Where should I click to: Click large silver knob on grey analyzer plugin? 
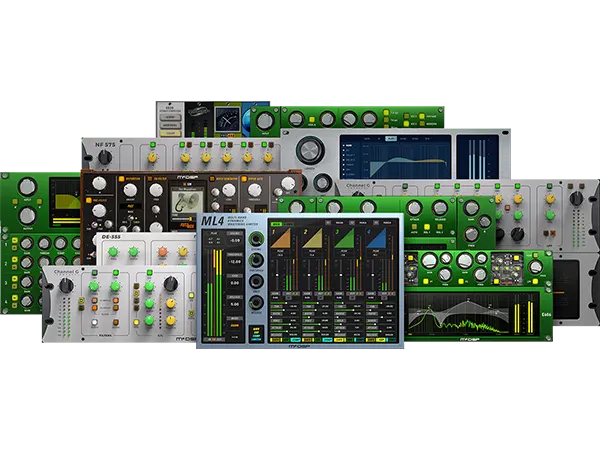point(310,150)
